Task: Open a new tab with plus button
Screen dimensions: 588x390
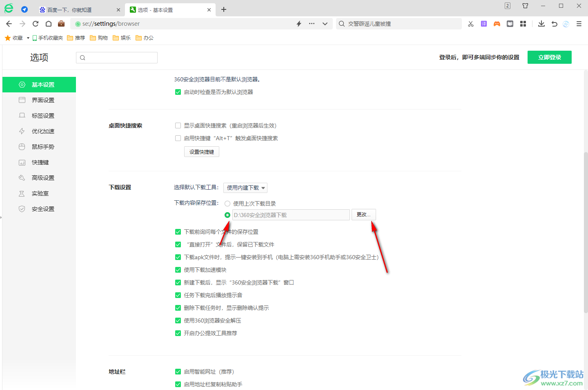Action: point(224,9)
